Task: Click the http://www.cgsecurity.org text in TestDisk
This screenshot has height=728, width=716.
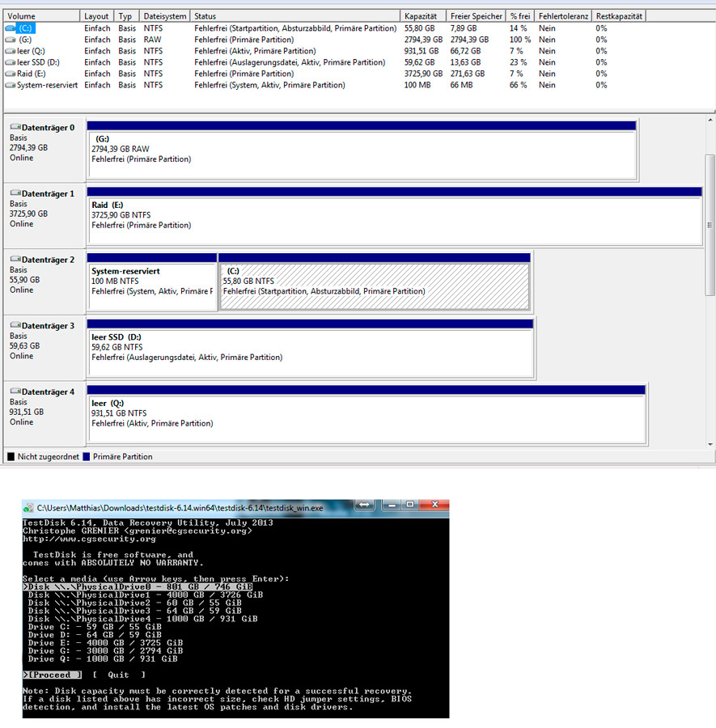Action: click(89, 539)
